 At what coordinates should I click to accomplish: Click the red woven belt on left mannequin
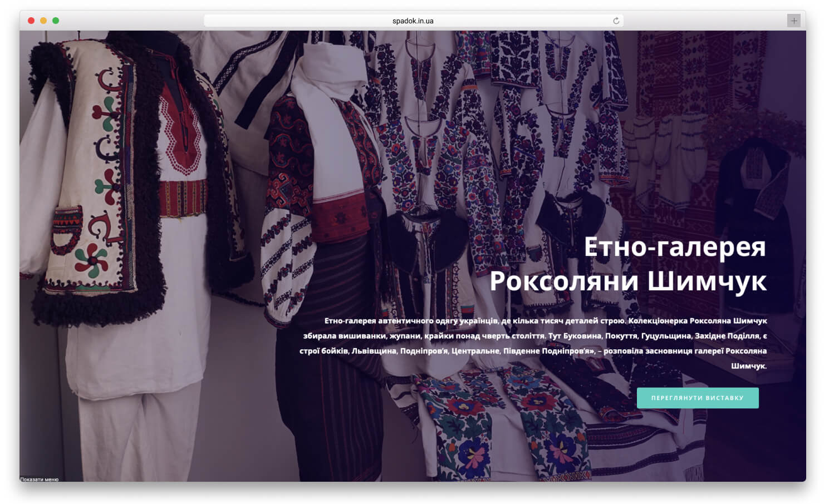pyautogui.click(x=183, y=199)
